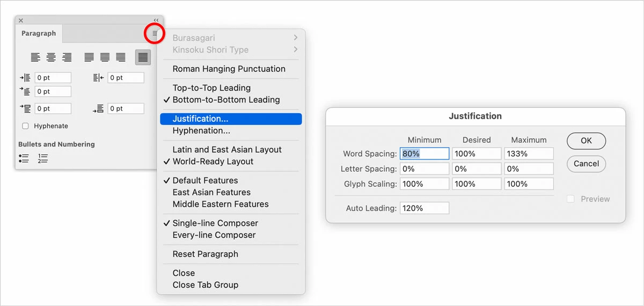Open Paragraph panel flyout menu icon

pyautogui.click(x=155, y=34)
